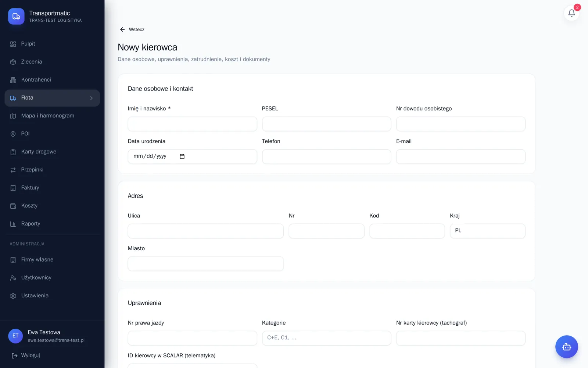Open Firmy własne in the sidebar

pos(52,260)
